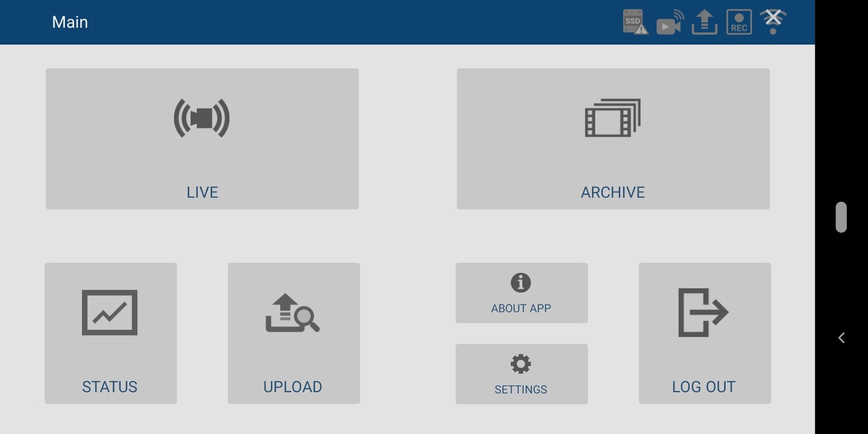Screen dimensions: 868x434
Task: Open the ARCHIVE recordings tile
Action: (x=613, y=139)
